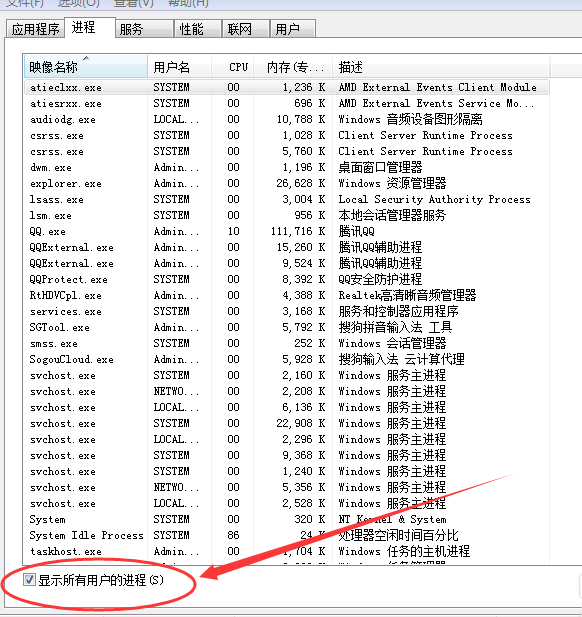Switch to the 应用程序 tab
Screen dimensions: 582x617
pyautogui.click(x=35, y=29)
